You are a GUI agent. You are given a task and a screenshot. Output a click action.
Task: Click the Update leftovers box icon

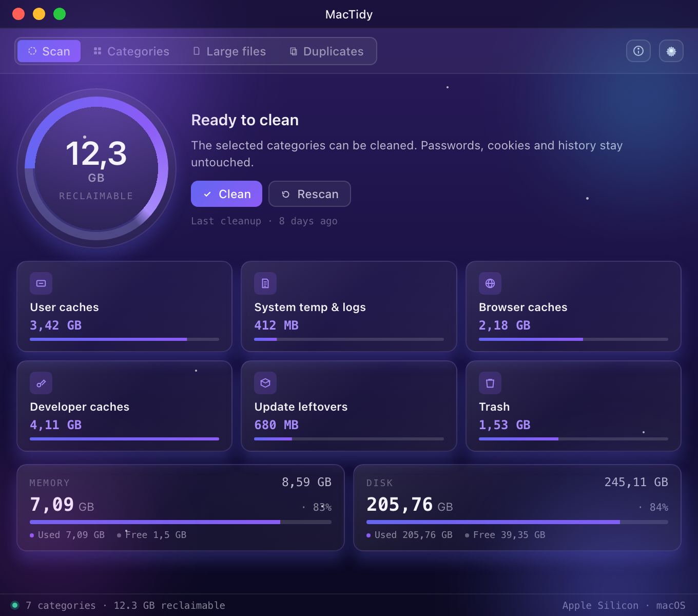265,383
